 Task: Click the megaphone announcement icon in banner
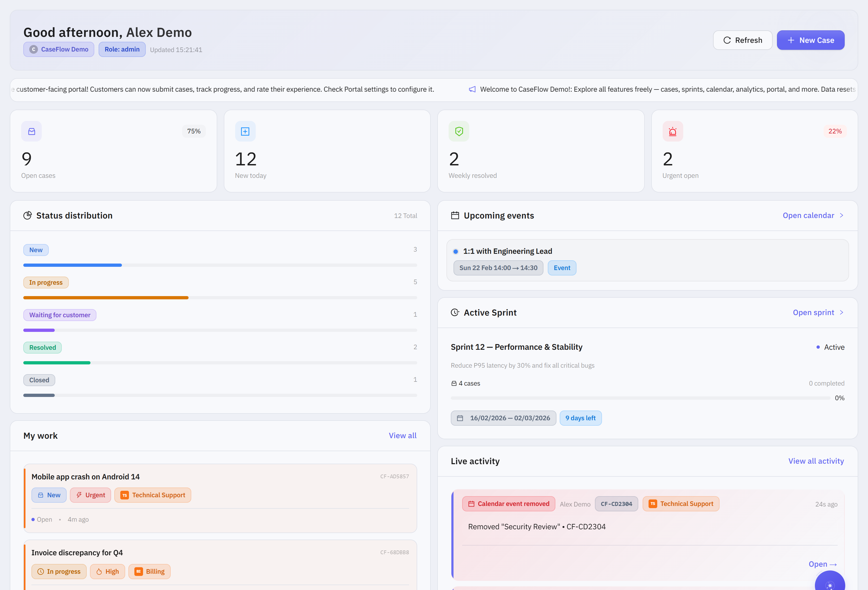pyautogui.click(x=472, y=89)
